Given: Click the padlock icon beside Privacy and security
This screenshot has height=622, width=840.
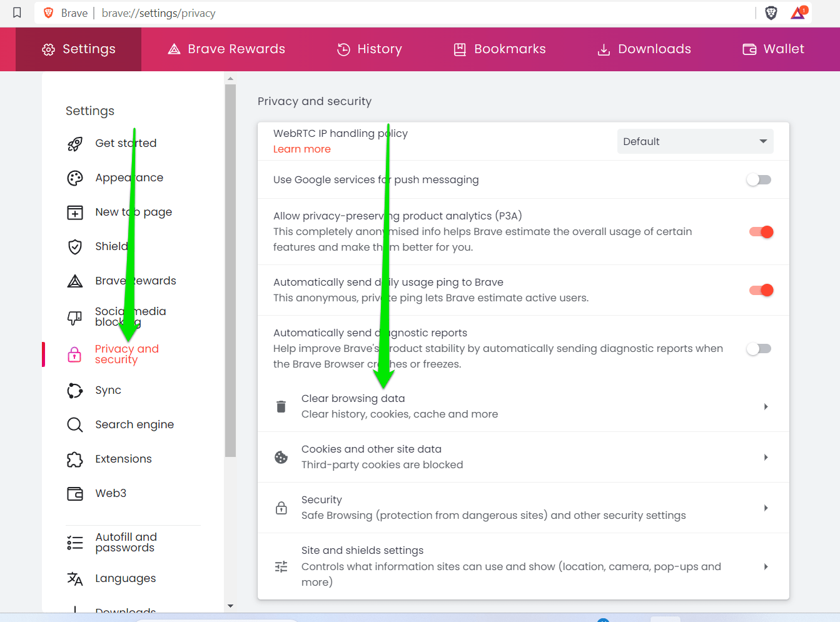Looking at the screenshot, I should click(74, 354).
